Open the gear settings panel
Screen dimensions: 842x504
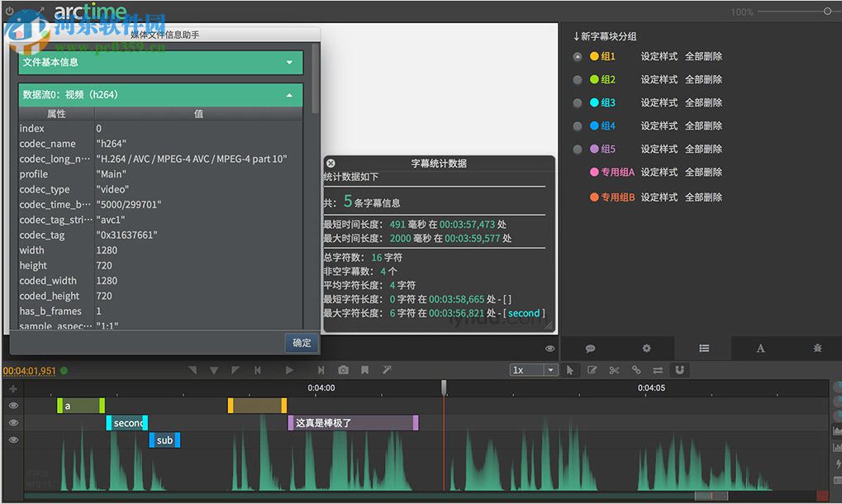[x=646, y=349]
